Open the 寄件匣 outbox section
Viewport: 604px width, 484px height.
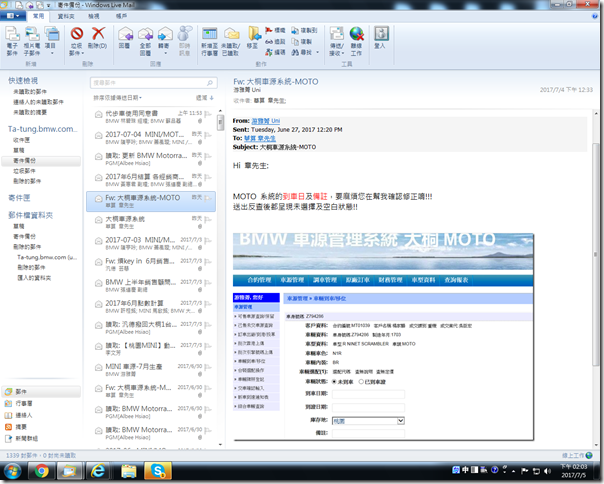(19, 198)
